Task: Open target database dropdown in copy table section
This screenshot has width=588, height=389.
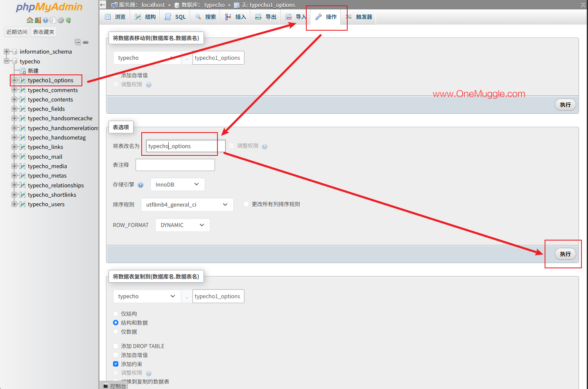Action: [147, 296]
